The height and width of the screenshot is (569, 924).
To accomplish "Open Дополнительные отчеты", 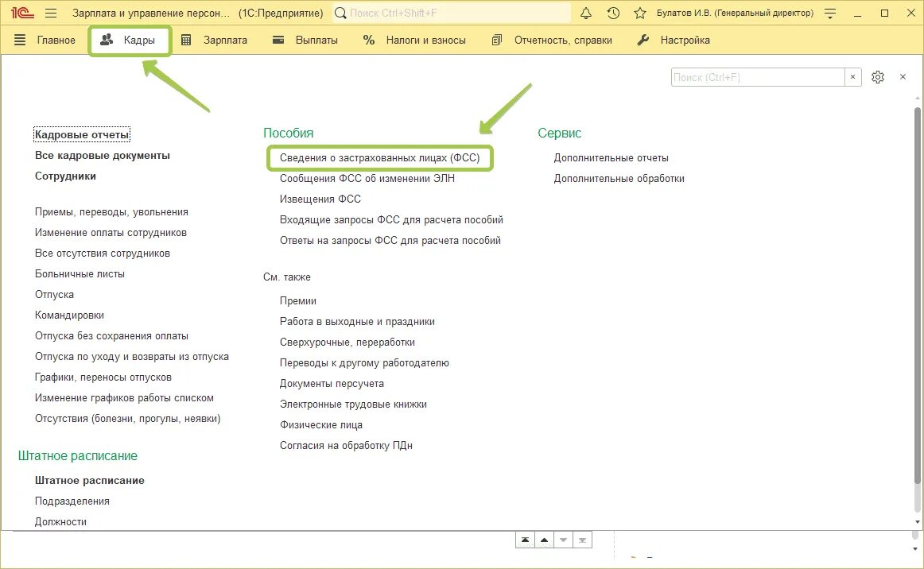I will (x=611, y=158).
